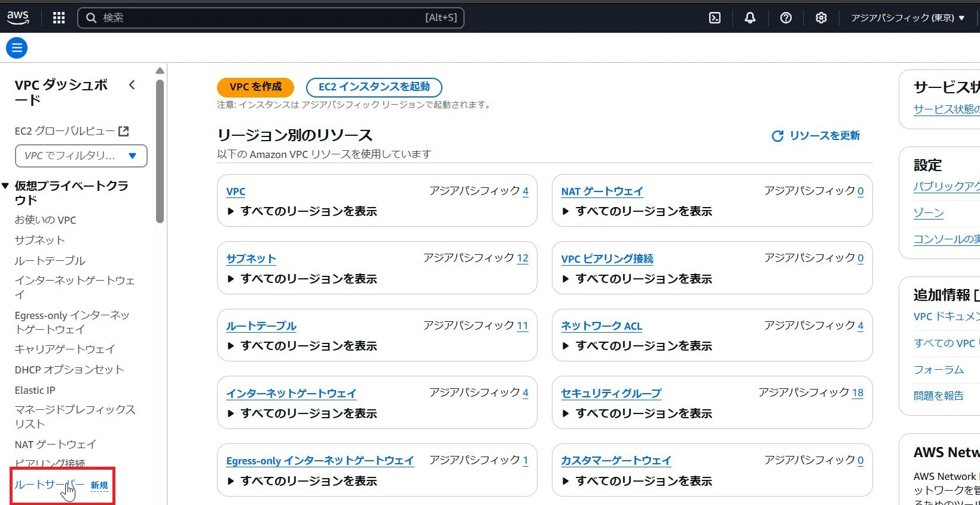Open the ゾーン settings link
Image resolution: width=980 pixels, height=505 pixels.
pos(929,213)
